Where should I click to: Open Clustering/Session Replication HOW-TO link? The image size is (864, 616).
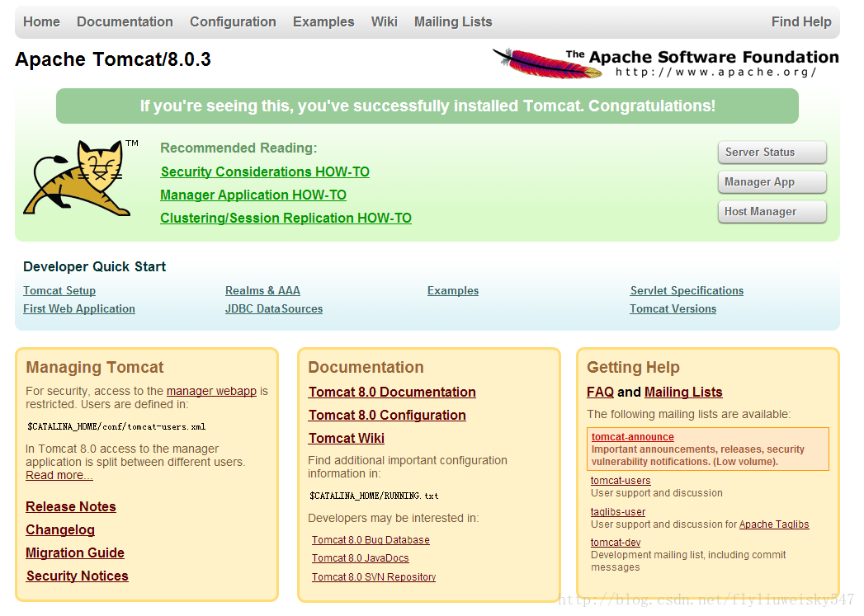click(286, 218)
